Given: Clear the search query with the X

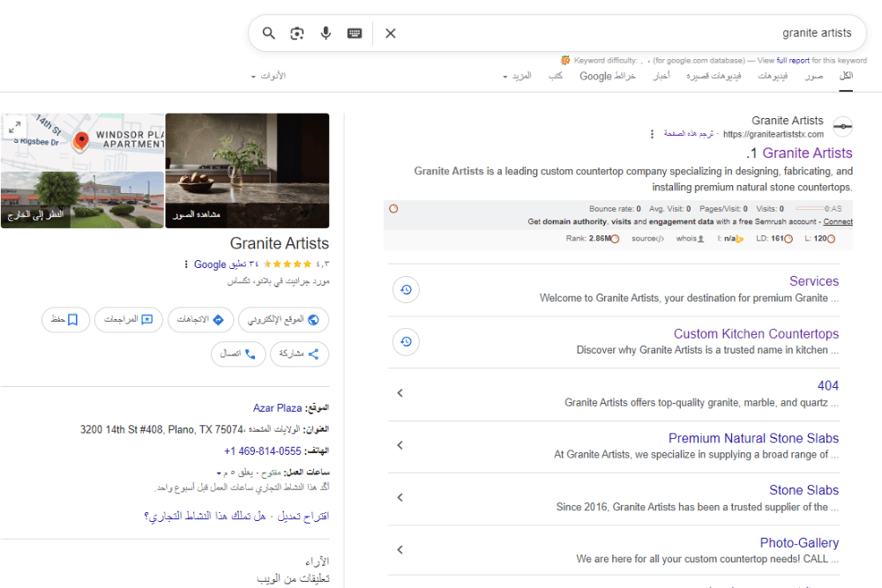Looking at the screenshot, I should (391, 33).
